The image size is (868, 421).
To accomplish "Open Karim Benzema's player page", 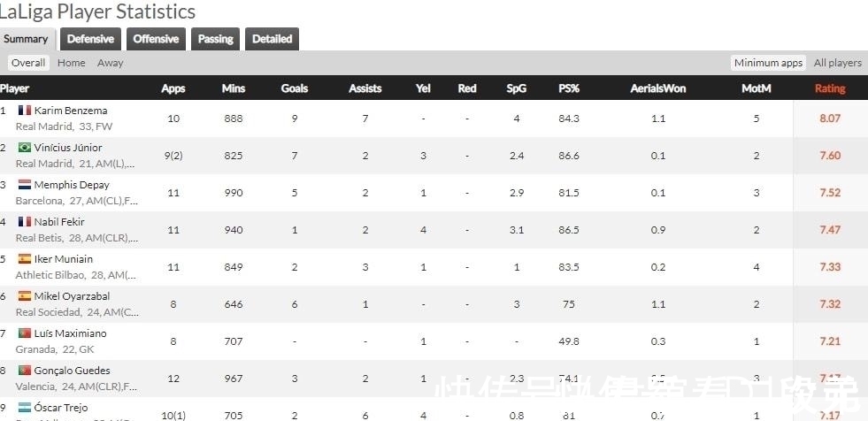I will coord(71,111).
